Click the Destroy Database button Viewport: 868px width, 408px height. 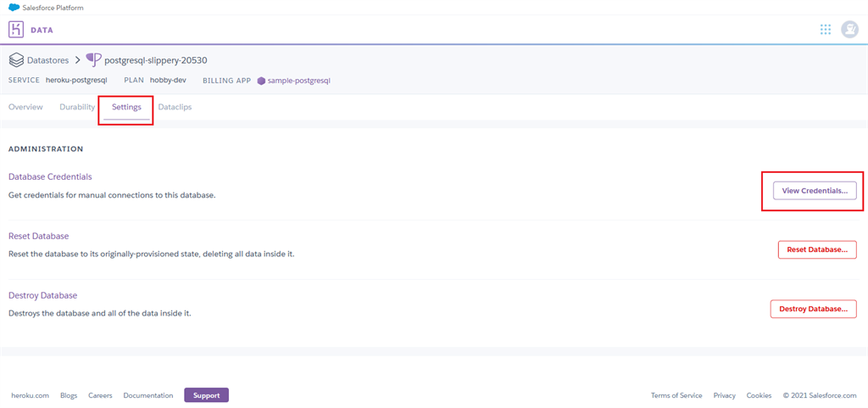pyautogui.click(x=814, y=309)
